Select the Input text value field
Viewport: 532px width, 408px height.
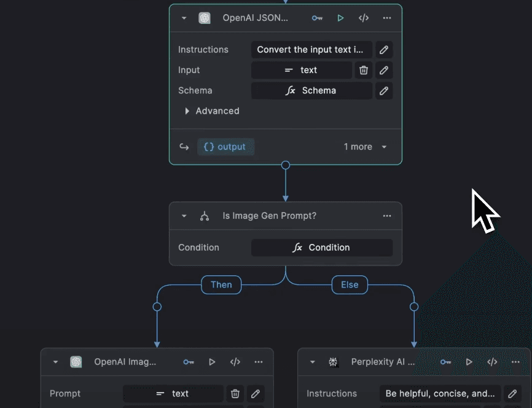[x=301, y=70]
